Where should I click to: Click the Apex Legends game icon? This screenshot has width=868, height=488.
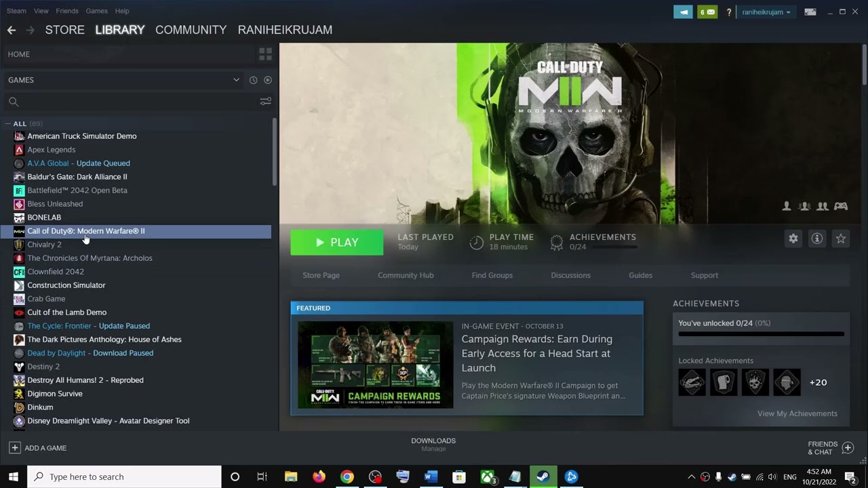(19, 150)
